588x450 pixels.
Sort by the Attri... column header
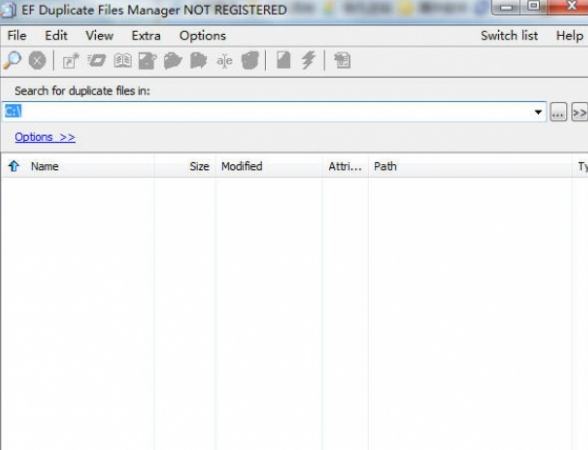click(345, 166)
